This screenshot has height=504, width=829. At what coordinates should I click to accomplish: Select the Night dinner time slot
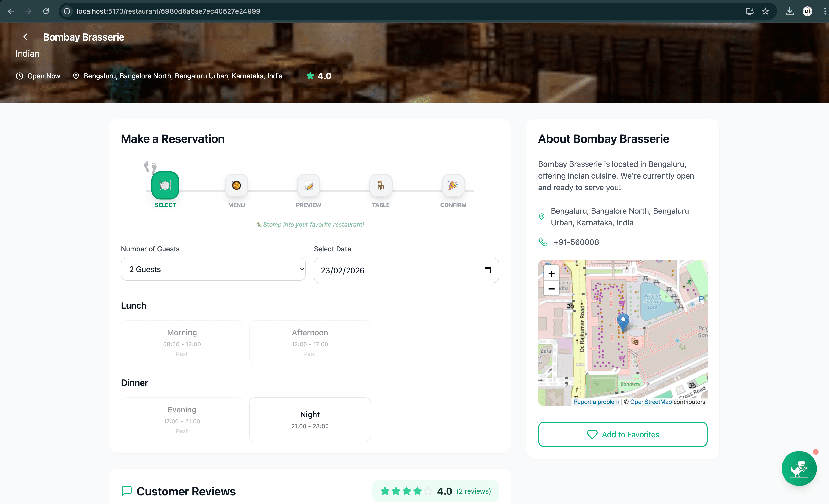[309, 419]
